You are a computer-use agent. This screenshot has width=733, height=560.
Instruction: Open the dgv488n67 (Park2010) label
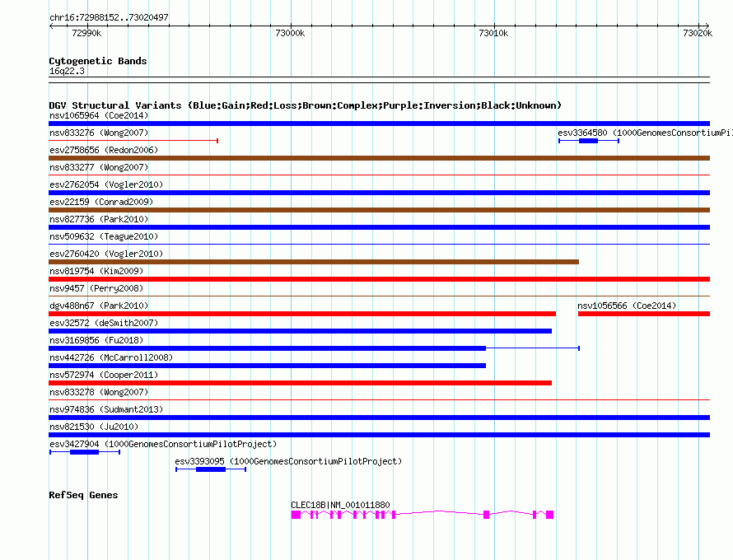(x=99, y=306)
